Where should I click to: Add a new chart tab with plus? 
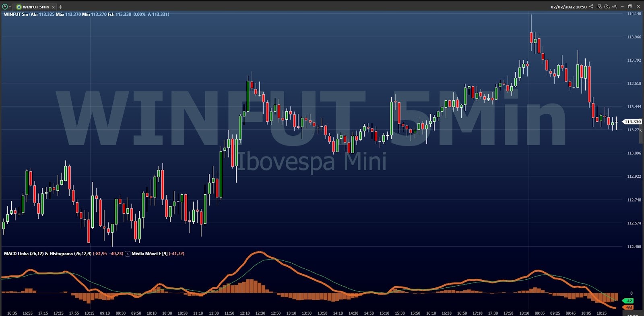(x=61, y=7)
